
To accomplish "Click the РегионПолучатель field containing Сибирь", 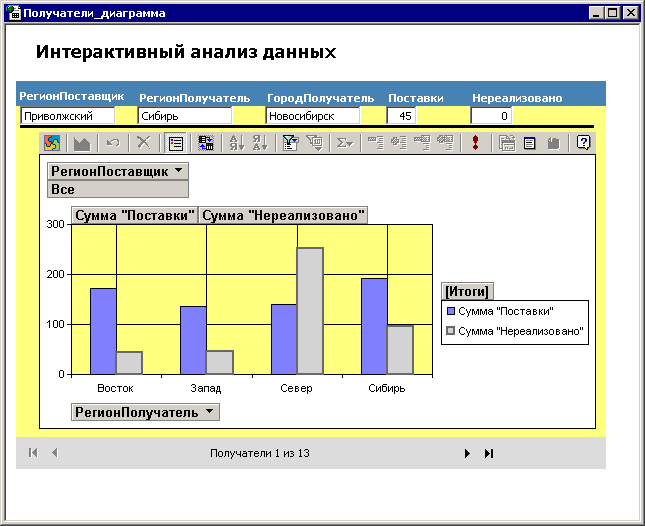I will coord(185,116).
